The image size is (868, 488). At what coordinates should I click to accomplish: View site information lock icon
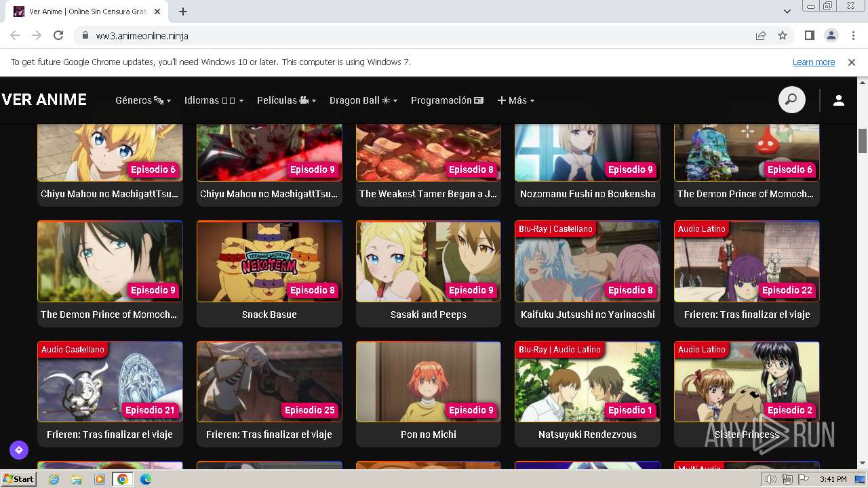click(x=85, y=35)
